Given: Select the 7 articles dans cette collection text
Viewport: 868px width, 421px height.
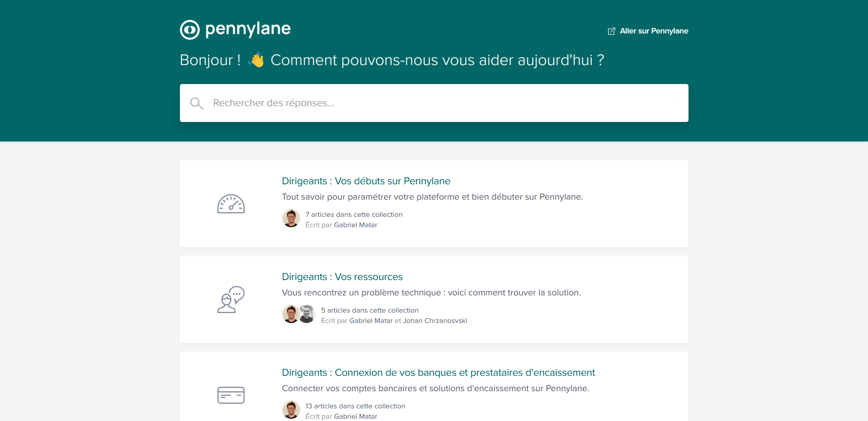Looking at the screenshot, I should (x=354, y=215).
